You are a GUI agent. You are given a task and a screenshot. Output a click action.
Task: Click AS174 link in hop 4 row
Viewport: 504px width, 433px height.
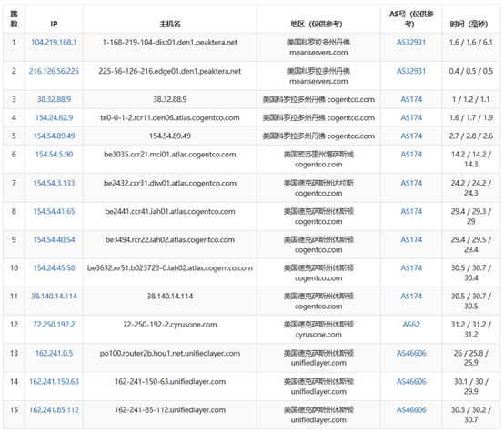click(411, 117)
